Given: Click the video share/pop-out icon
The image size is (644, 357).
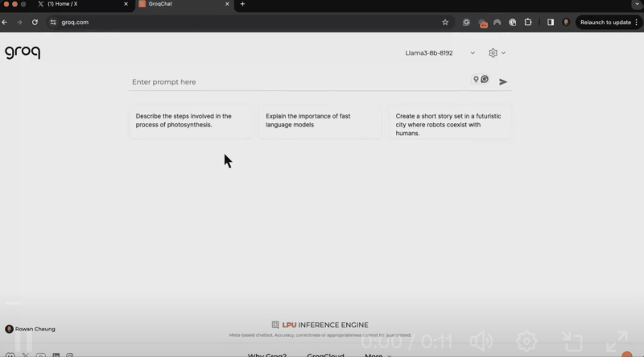Looking at the screenshot, I should click(x=572, y=341).
